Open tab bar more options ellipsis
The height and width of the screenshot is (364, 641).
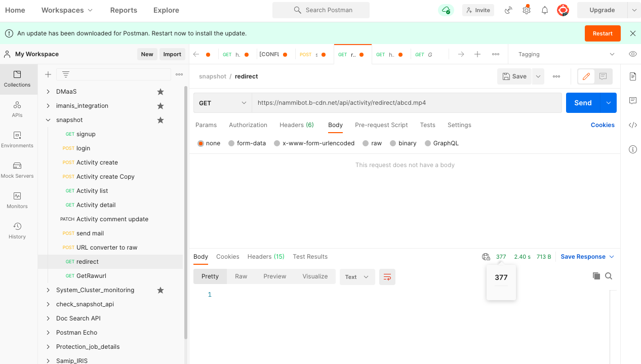tap(496, 54)
